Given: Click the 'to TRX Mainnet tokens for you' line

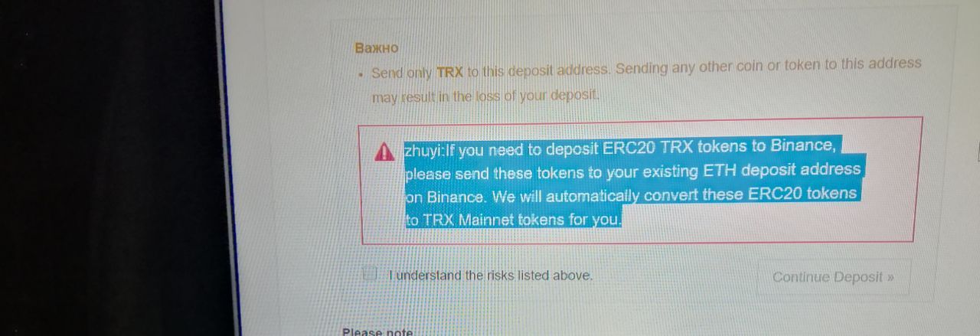Looking at the screenshot, I should tap(514, 220).
